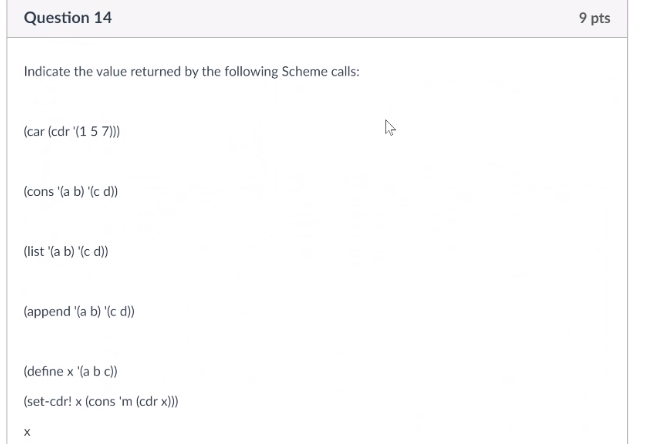Click the word car in first expression
This screenshot has width=657, height=444.
[35, 132]
